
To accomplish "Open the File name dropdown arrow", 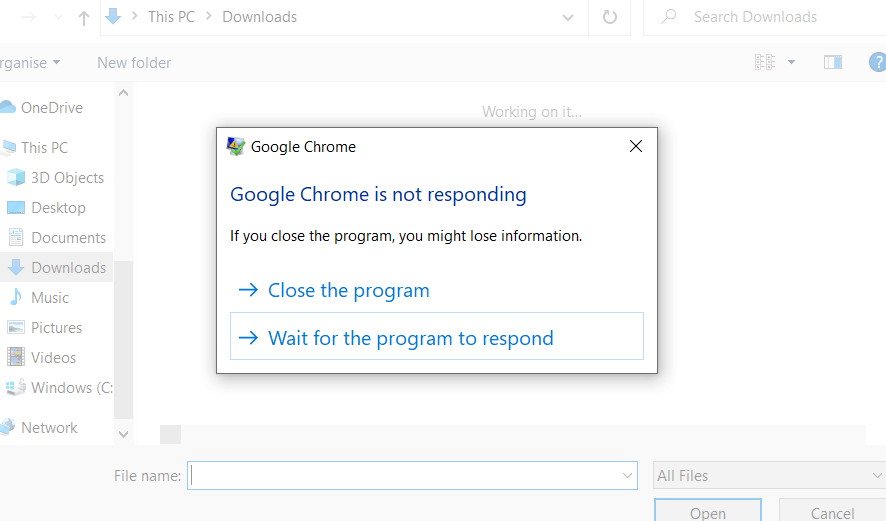I will 627,476.
